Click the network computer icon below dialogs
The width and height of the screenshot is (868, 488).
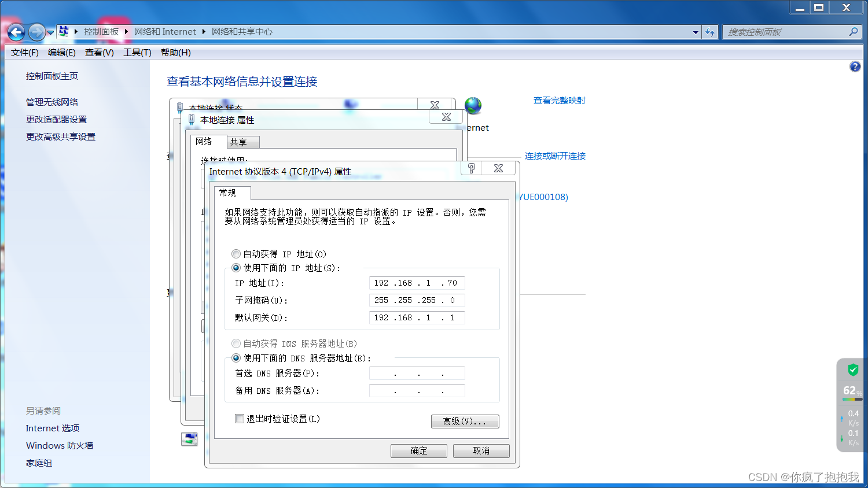(189, 439)
